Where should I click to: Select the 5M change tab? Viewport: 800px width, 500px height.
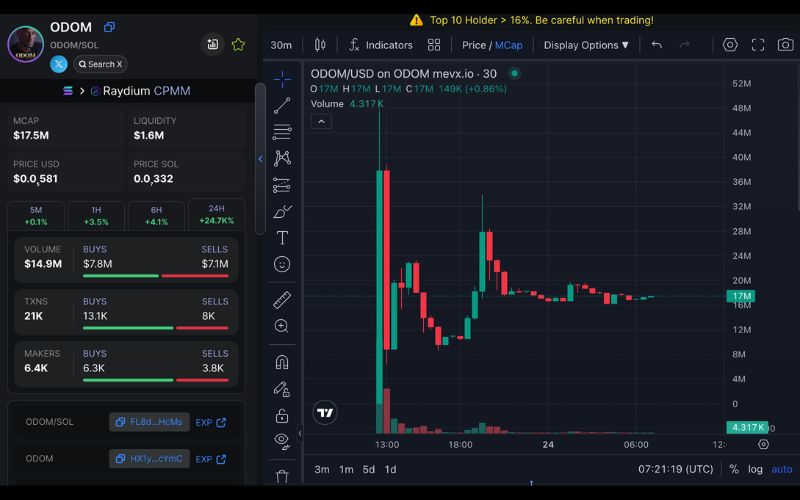(36, 216)
